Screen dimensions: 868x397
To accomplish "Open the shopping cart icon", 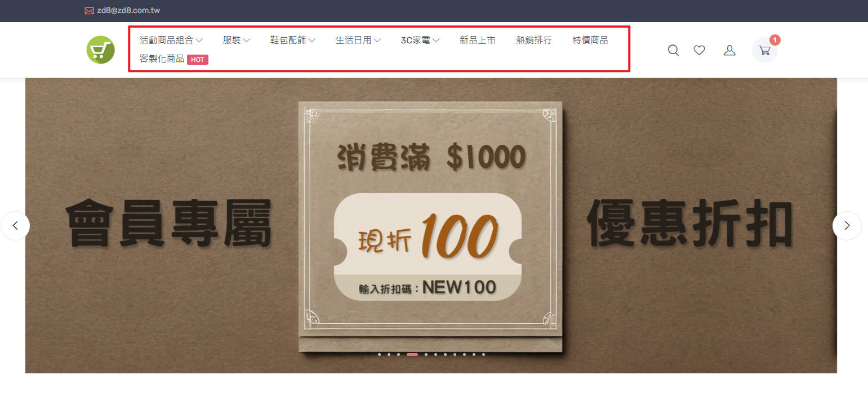I will click(x=765, y=50).
